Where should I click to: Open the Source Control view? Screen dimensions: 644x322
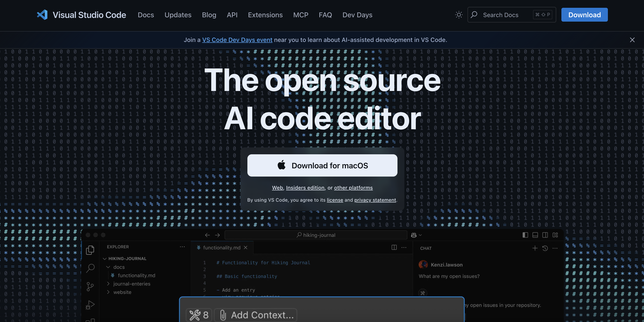tap(90, 287)
